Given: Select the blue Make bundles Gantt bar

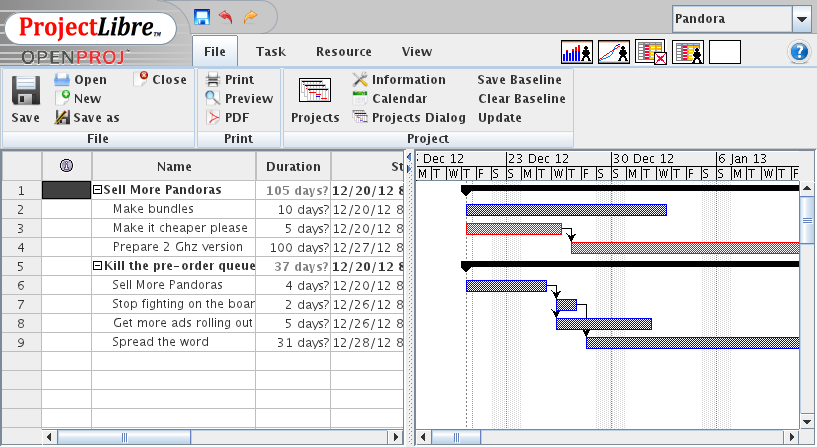Looking at the screenshot, I should [566, 209].
